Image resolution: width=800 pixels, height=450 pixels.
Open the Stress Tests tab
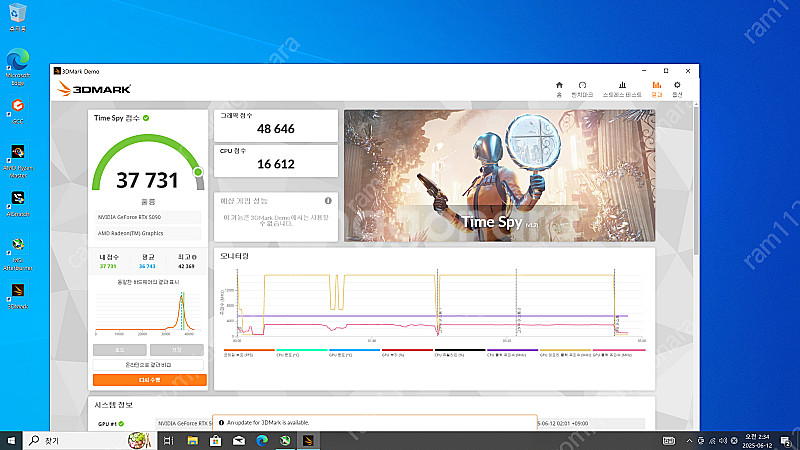[x=622, y=89]
